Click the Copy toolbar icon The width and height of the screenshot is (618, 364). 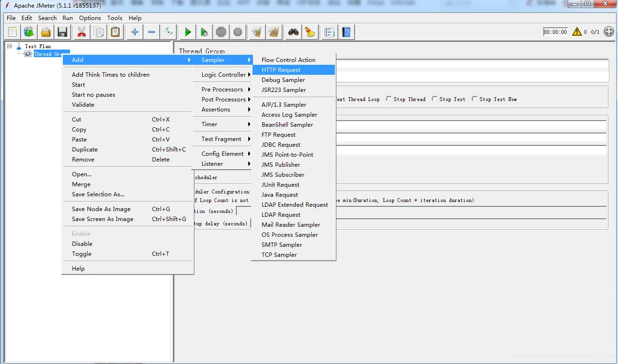click(x=99, y=32)
